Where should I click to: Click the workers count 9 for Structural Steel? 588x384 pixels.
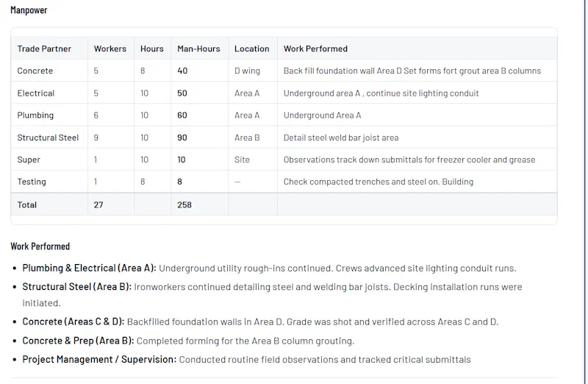tap(96, 138)
